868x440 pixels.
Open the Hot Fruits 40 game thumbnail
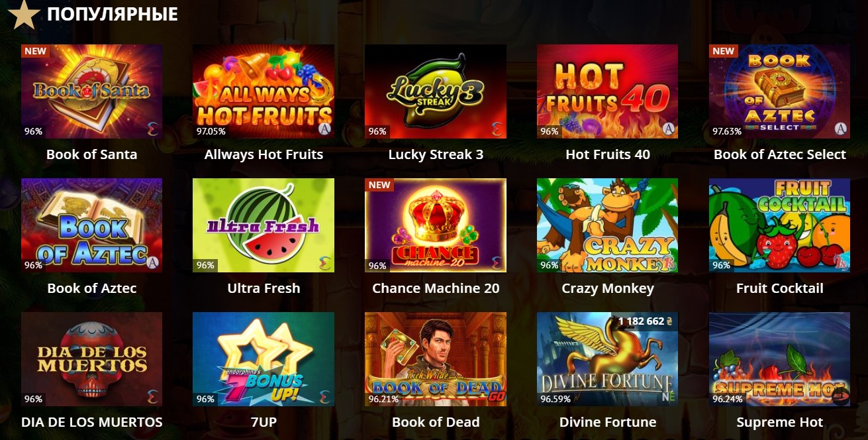click(607, 91)
